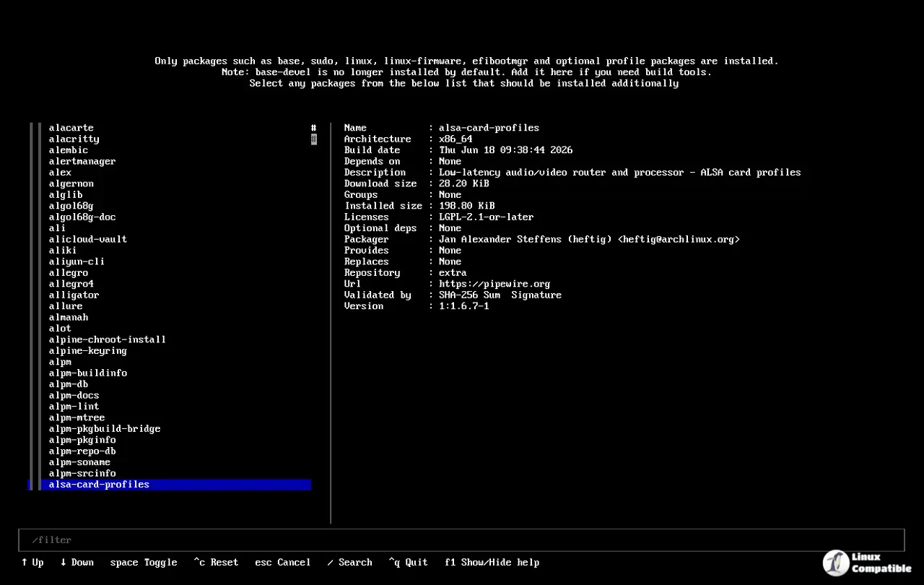Select the allure package
The image size is (924, 585).
(x=66, y=306)
